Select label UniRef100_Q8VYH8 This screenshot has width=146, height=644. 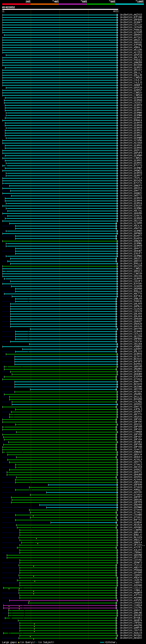tap(131, 329)
